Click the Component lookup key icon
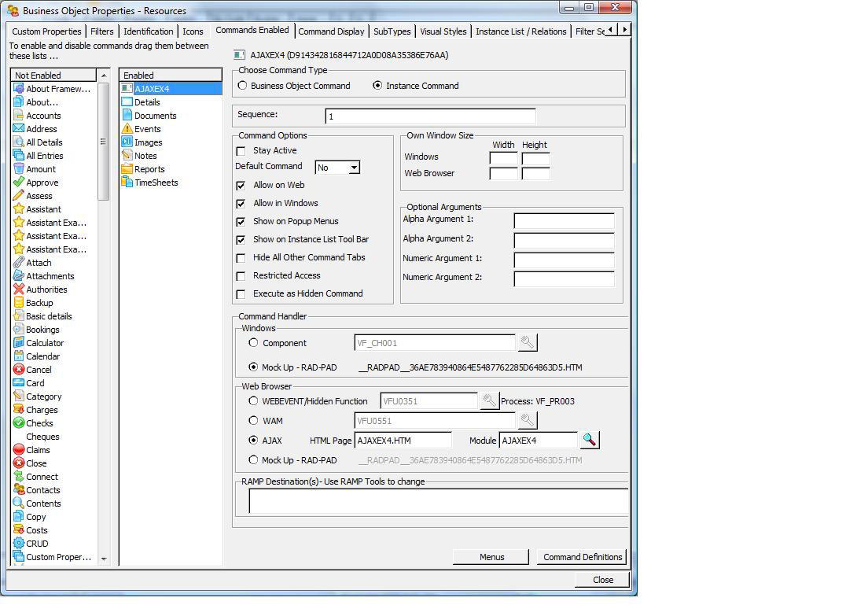This screenshot has width=868, height=616. 528,343
